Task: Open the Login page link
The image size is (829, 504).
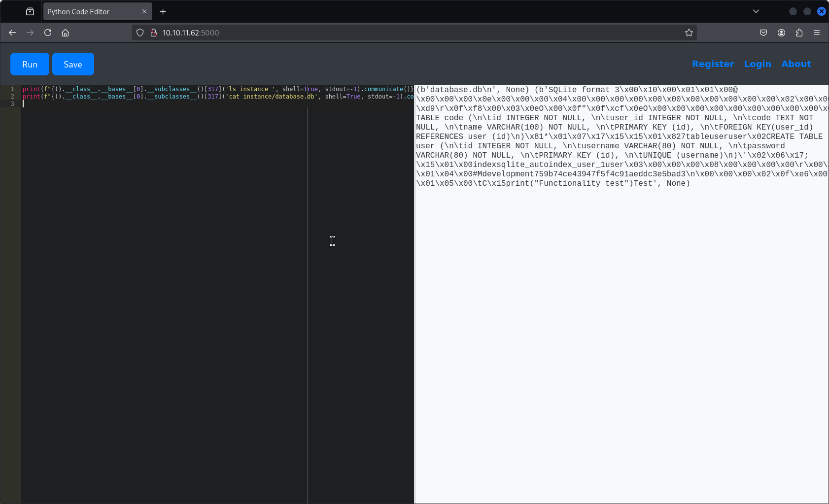Action: pyautogui.click(x=757, y=64)
